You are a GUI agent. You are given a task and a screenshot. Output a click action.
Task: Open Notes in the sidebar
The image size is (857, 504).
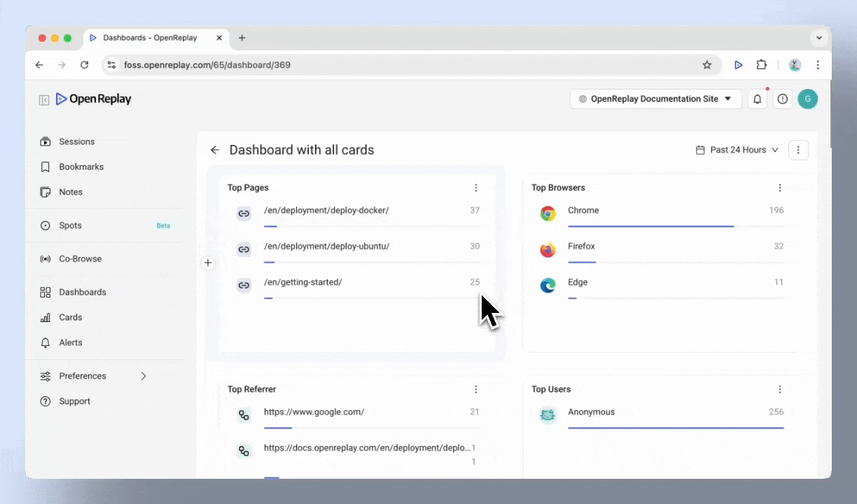click(71, 192)
